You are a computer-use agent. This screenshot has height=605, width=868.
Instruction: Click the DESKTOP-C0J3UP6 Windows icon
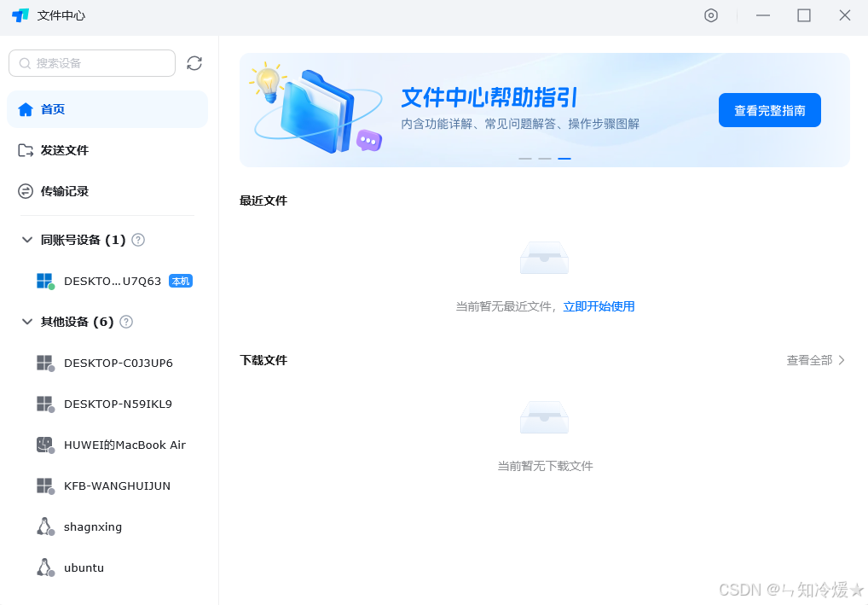point(45,363)
